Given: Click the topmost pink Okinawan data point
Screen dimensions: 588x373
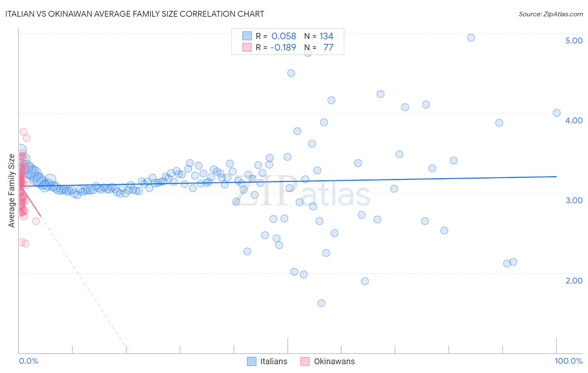Looking at the screenshot, I should click(23, 132).
